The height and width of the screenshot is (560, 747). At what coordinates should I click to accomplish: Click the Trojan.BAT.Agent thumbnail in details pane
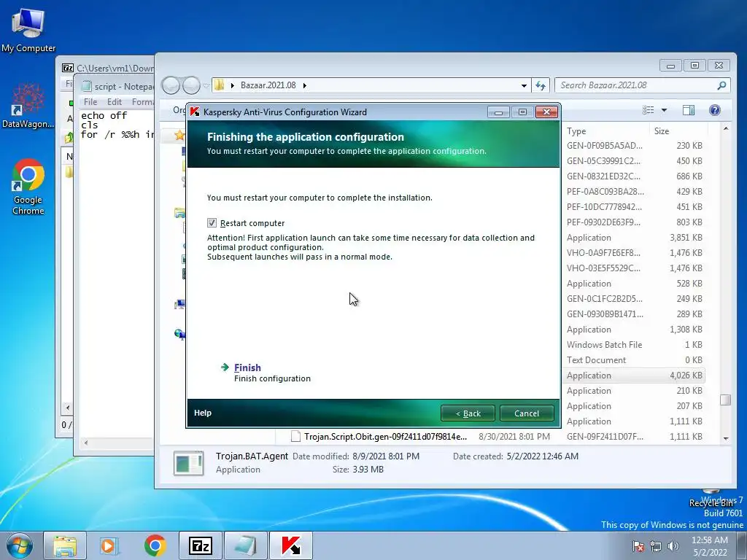189,463
